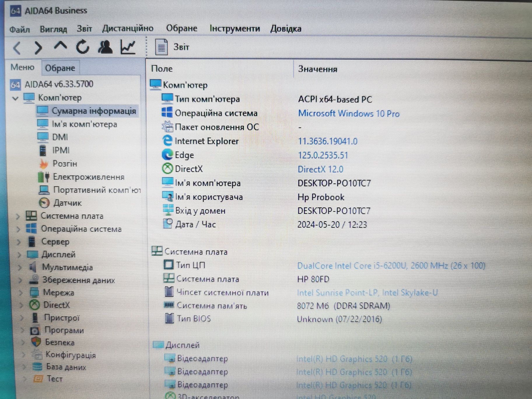Click the Звіт report document icon
This screenshot has height=399, width=532.
click(161, 47)
